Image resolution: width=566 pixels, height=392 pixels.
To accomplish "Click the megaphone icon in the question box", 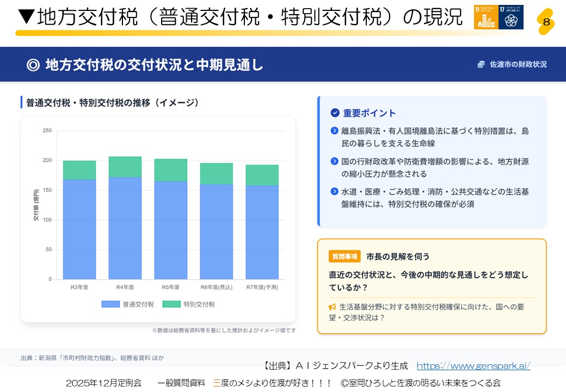I will point(333,307).
